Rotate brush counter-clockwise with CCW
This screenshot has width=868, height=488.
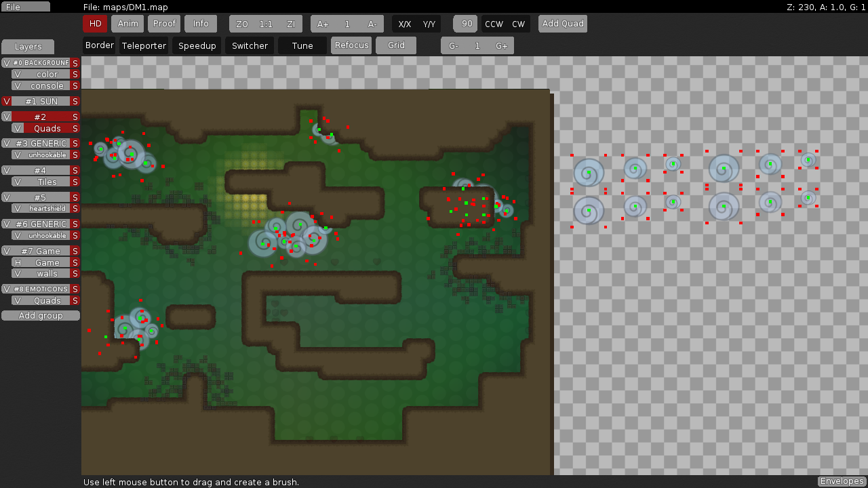(494, 24)
